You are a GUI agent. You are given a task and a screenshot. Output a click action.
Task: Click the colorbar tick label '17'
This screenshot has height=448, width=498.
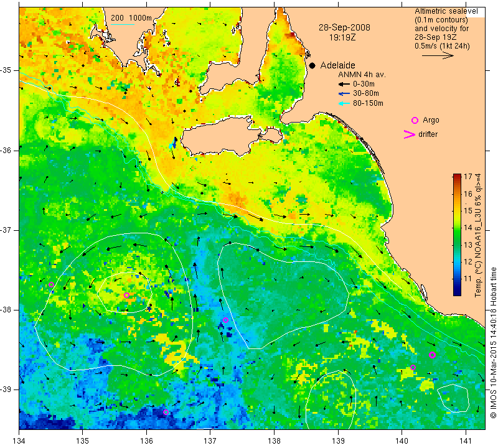tap(468, 177)
